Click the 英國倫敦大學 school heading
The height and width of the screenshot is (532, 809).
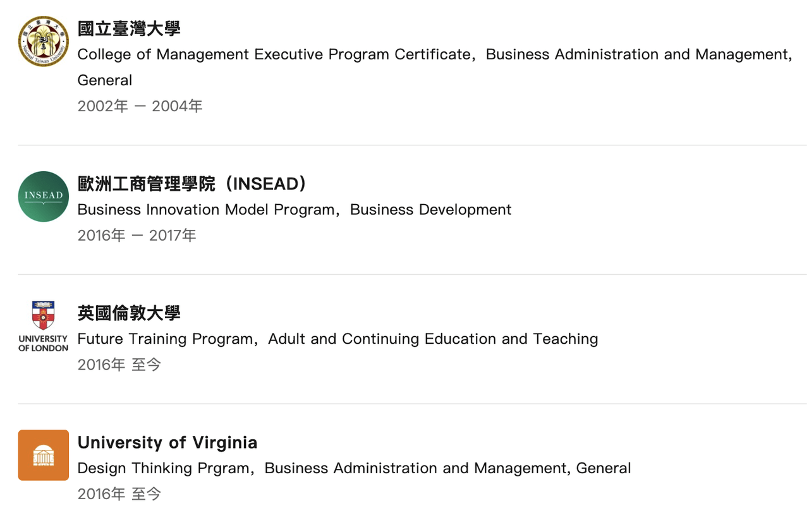tap(129, 313)
